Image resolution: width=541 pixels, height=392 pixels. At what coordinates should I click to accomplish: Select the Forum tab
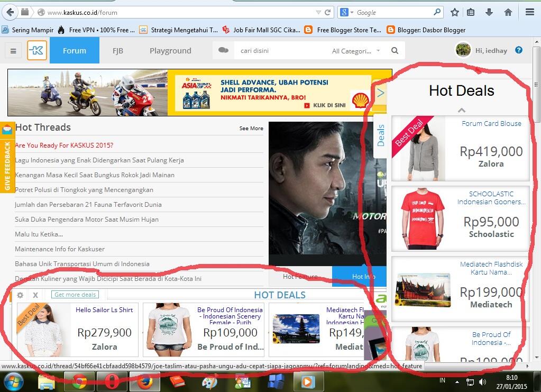point(75,50)
